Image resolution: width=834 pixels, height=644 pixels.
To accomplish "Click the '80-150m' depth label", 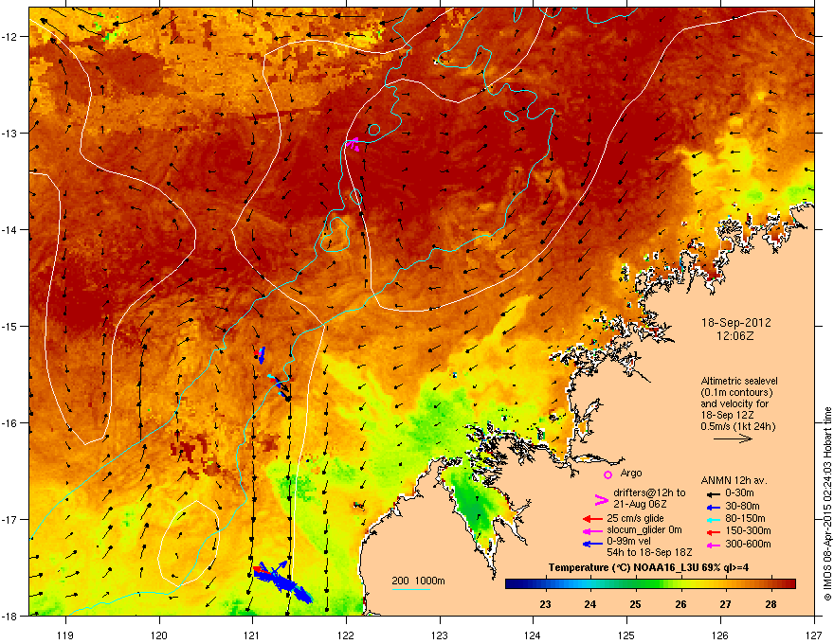I will (x=745, y=518).
